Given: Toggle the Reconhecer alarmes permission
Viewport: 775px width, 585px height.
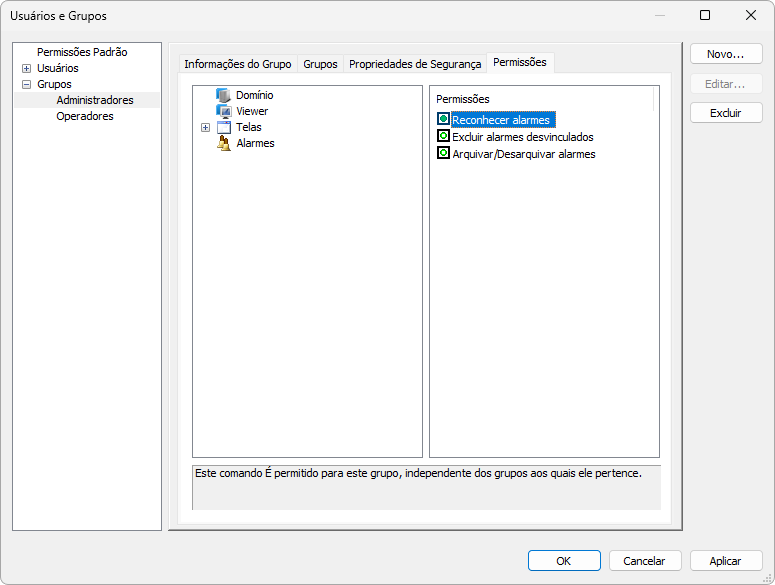Looking at the screenshot, I should [x=444, y=120].
